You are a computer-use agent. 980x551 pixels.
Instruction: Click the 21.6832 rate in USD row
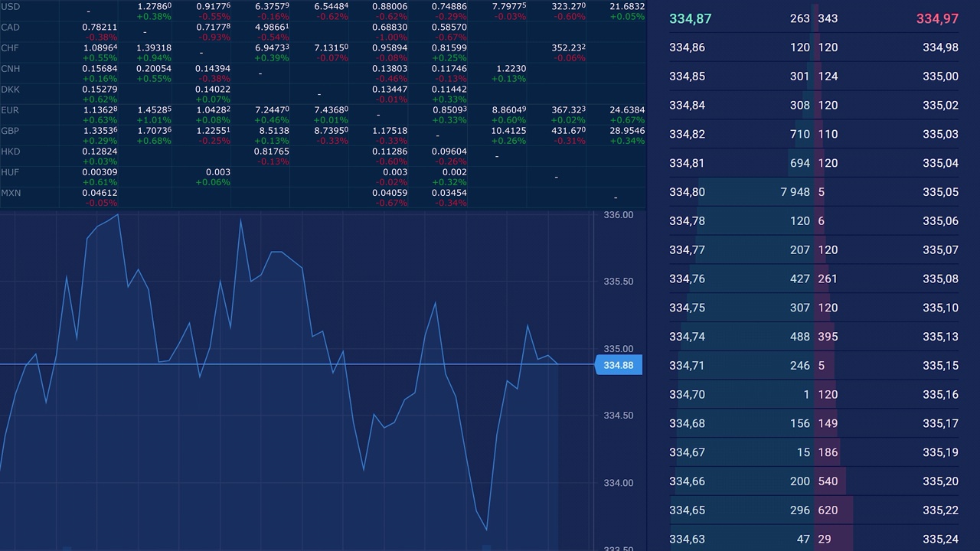tap(627, 6)
